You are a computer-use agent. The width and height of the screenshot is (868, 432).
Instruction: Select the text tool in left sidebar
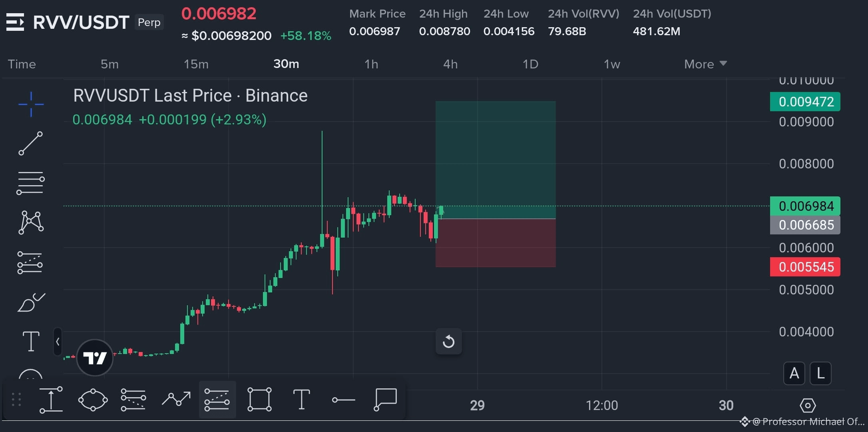pos(31,341)
